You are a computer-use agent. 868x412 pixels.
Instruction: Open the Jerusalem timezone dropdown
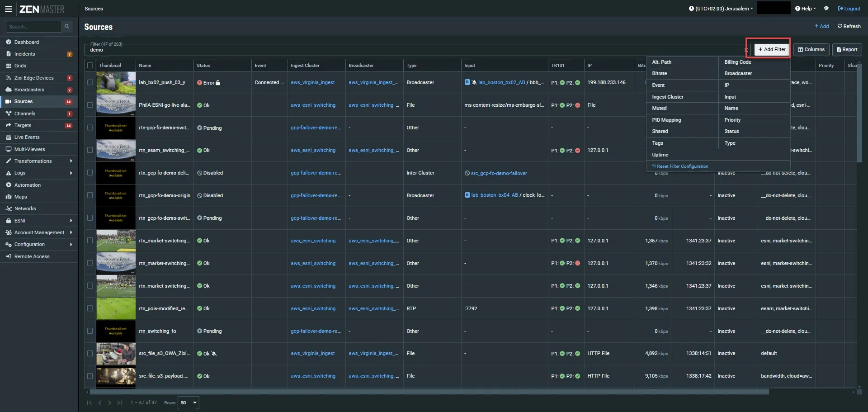(x=721, y=9)
